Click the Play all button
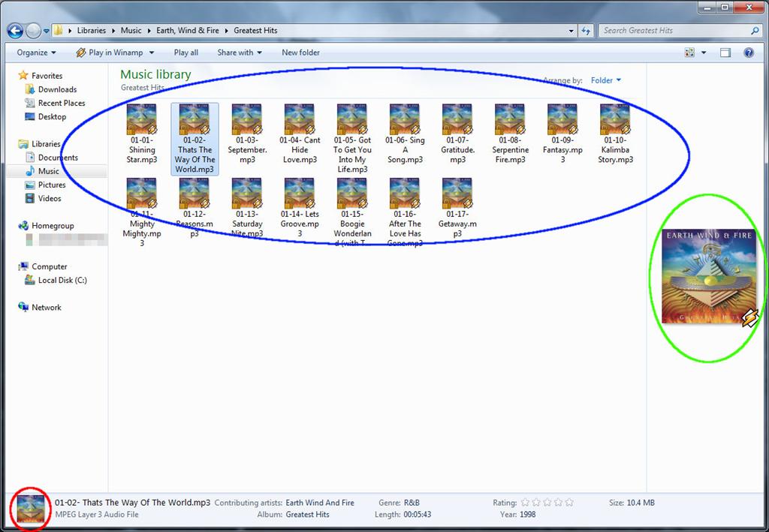The height and width of the screenshot is (532, 769). click(186, 53)
